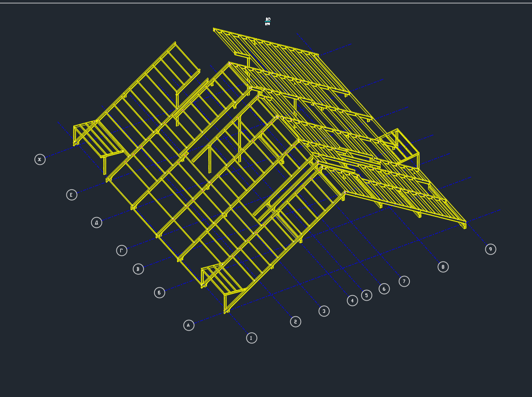Click the grid axis bubble numbered 1
The image size is (532, 397).
(x=251, y=338)
